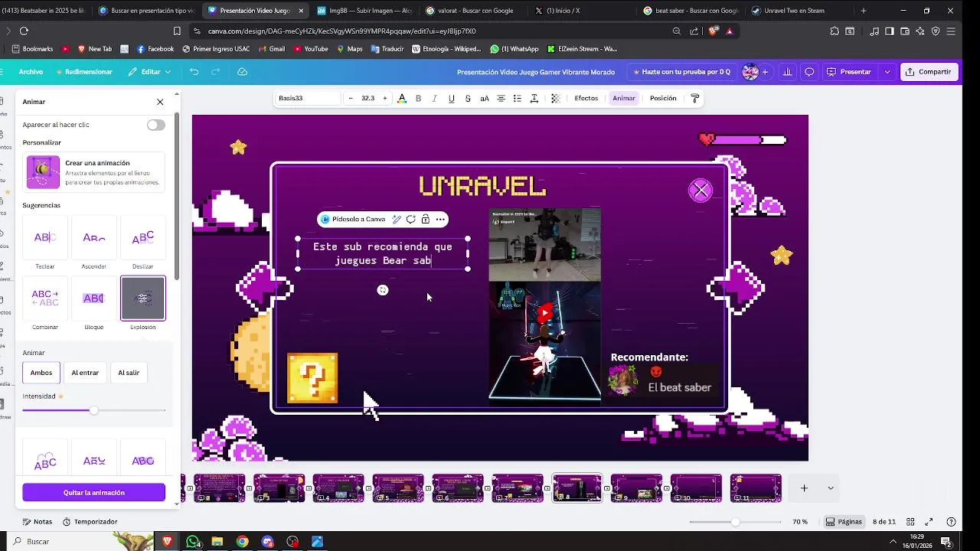Switch to Unravel Two en Steam tab
980x551 pixels.
[x=799, y=11]
